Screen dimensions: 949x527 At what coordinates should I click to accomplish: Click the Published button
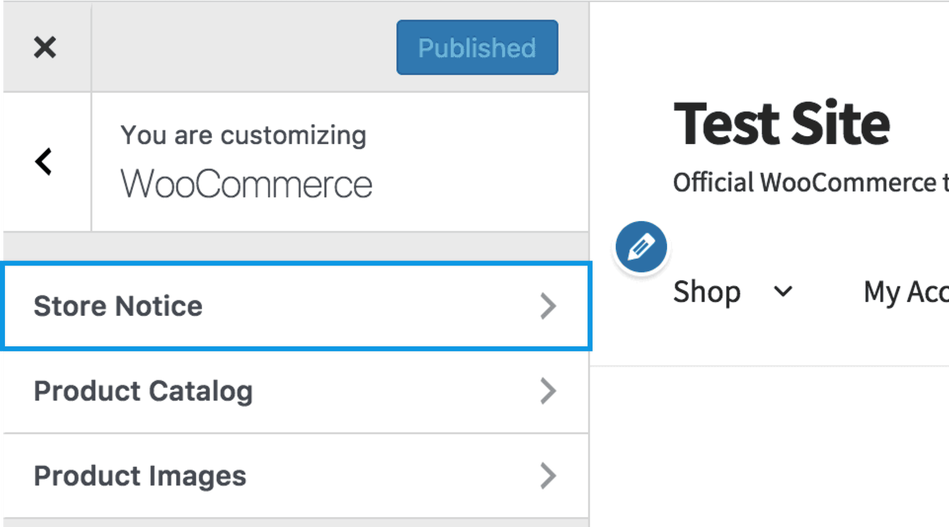pyautogui.click(x=477, y=48)
